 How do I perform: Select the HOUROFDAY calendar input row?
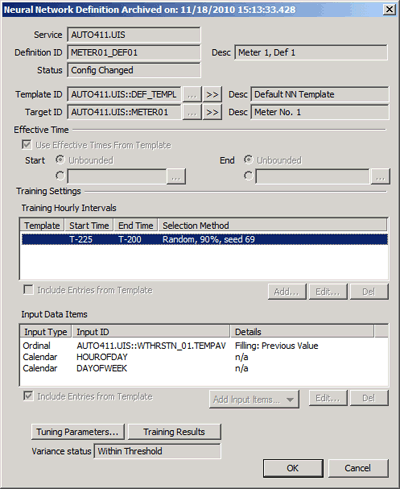pos(204,357)
